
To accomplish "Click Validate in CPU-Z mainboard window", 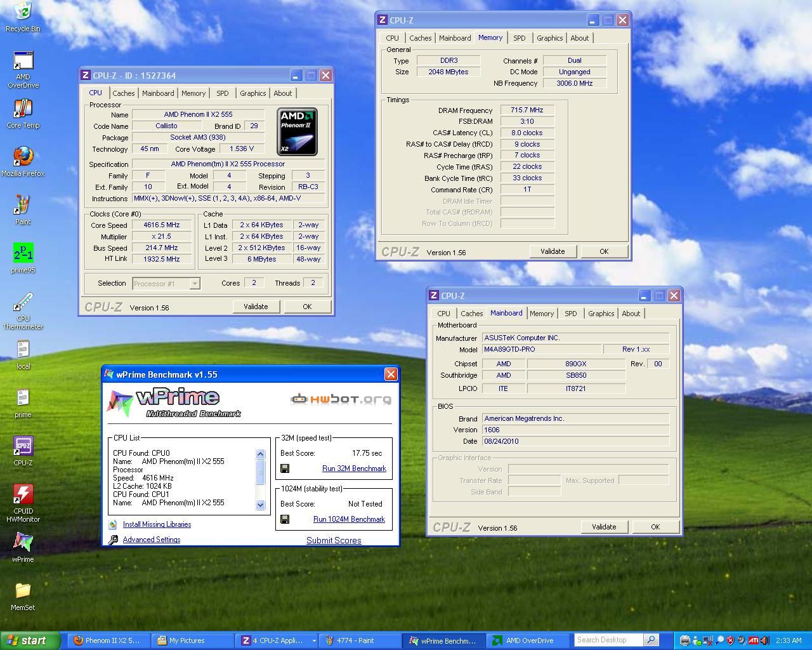I will 604,527.
